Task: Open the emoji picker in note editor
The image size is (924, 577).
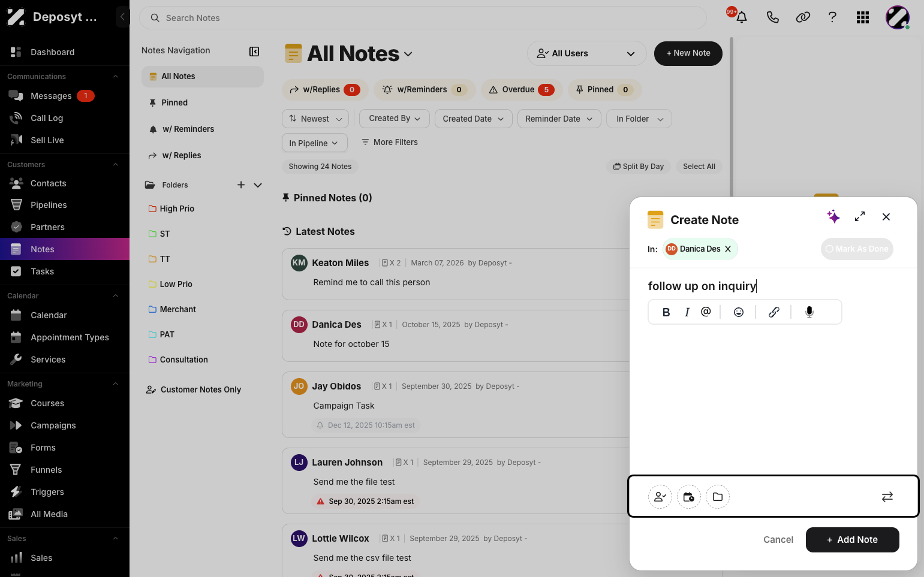Action: (739, 312)
